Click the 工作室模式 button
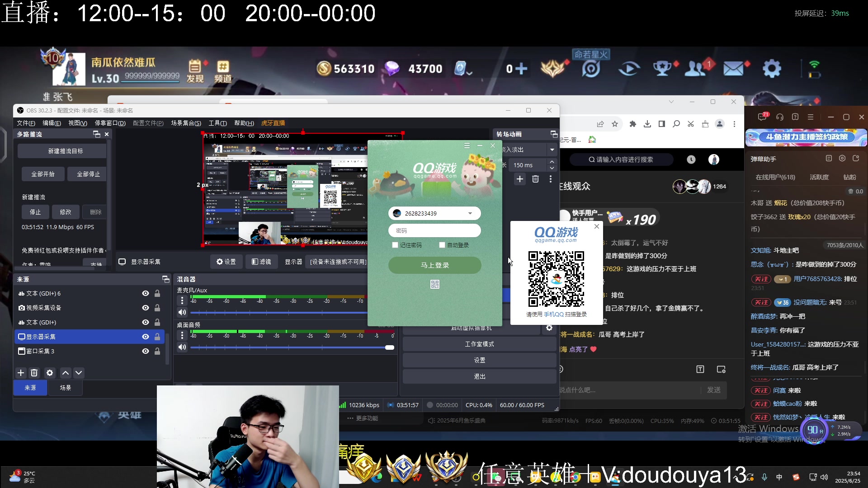Screen dimensions: 868x488 479,344
